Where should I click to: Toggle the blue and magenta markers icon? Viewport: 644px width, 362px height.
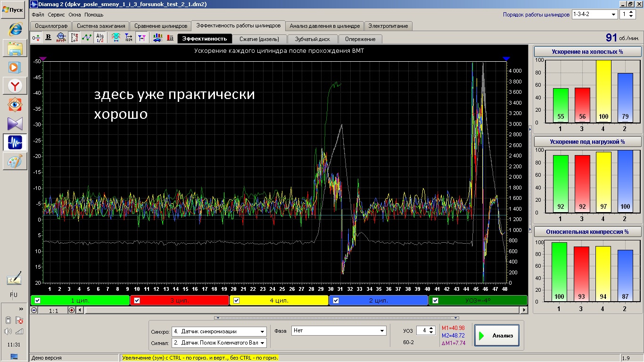[x=141, y=38]
